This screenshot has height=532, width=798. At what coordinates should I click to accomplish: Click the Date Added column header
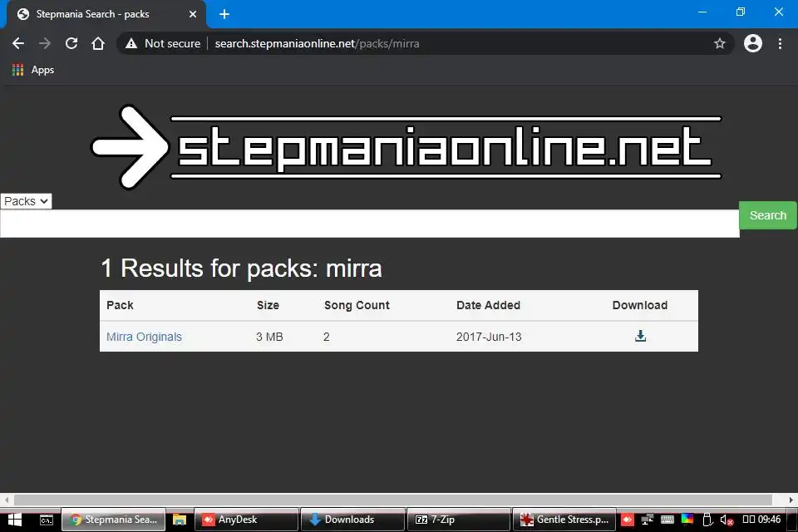(488, 305)
